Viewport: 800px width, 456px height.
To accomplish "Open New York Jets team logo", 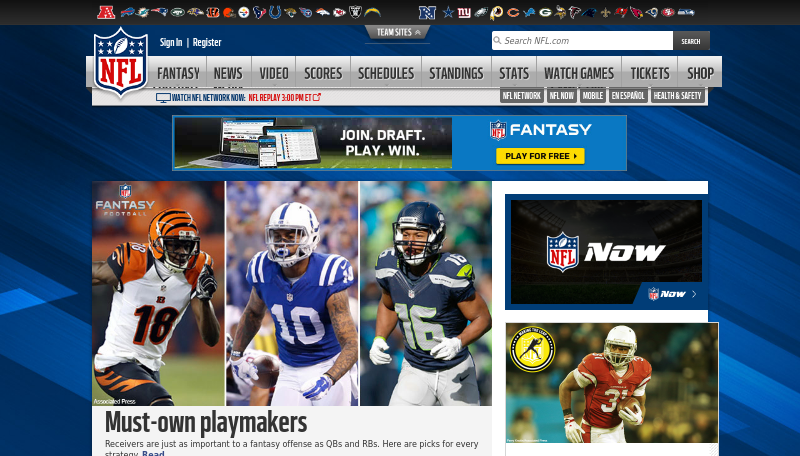I will pyautogui.click(x=178, y=12).
